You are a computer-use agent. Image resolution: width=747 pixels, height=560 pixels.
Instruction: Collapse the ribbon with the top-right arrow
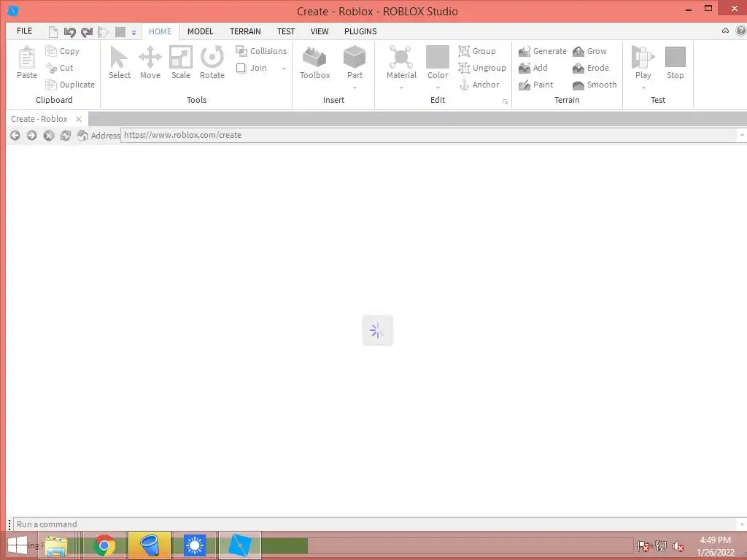coord(725,31)
